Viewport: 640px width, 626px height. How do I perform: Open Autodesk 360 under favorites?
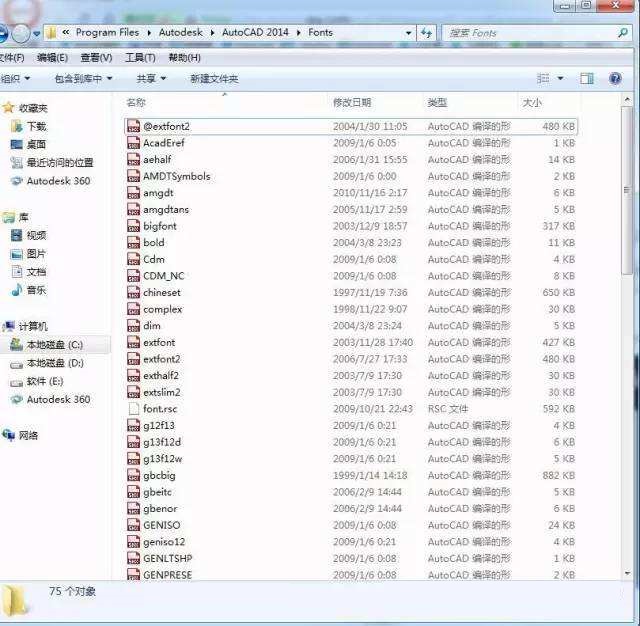click(58, 181)
